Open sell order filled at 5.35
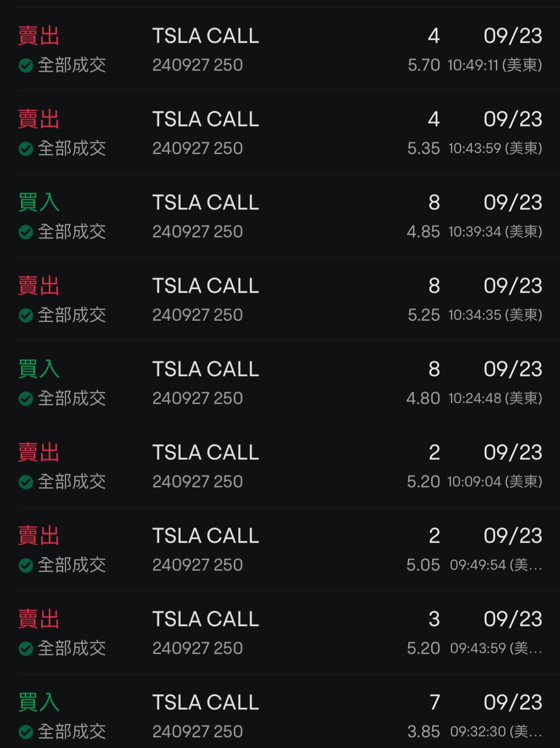 click(280, 133)
